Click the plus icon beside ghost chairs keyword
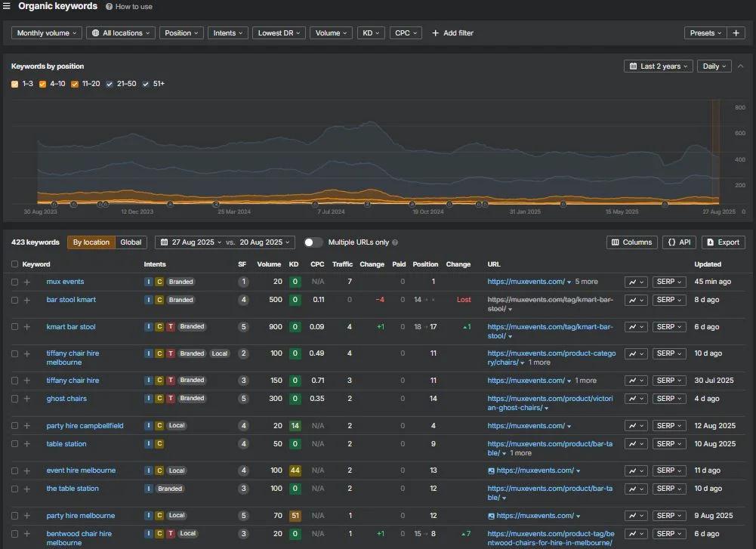The height and width of the screenshot is (549, 756). [27, 399]
